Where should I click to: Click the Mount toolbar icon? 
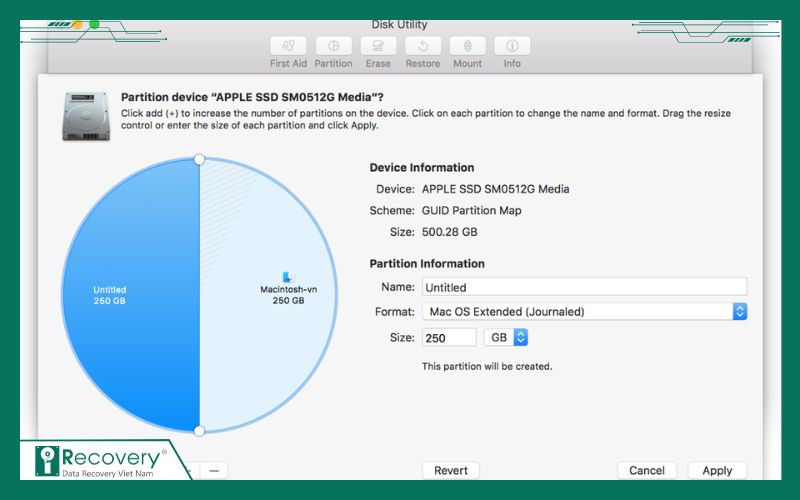pos(467,46)
